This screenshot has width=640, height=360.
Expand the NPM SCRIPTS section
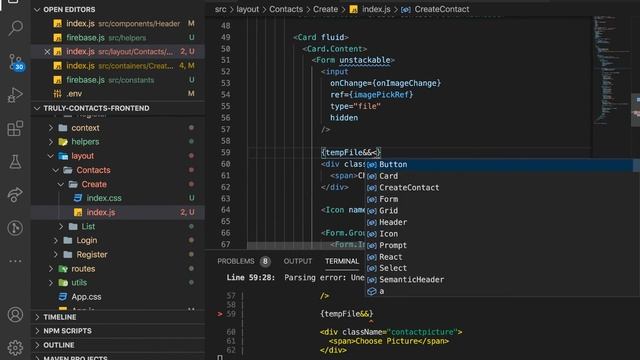[x=118, y=331]
